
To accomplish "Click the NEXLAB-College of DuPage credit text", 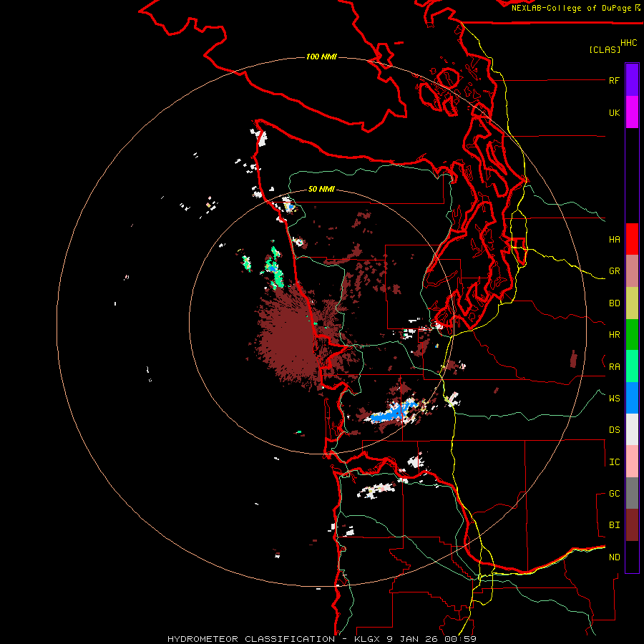I will click(x=571, y=8).
